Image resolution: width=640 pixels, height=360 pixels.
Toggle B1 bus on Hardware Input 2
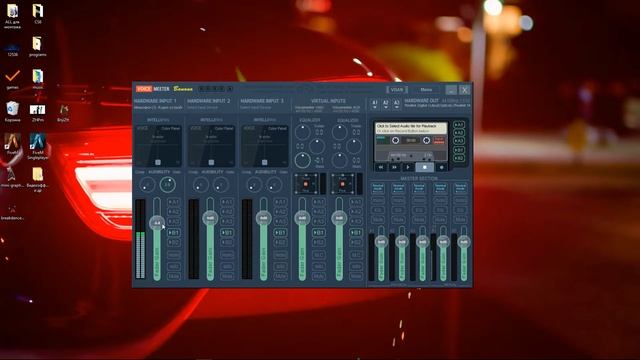[x=227, y=233]
